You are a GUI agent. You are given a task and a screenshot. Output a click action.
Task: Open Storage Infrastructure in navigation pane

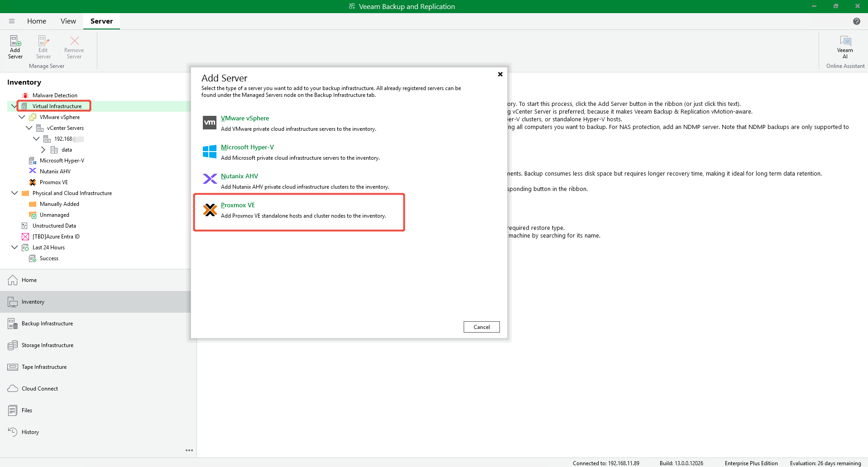95,345
